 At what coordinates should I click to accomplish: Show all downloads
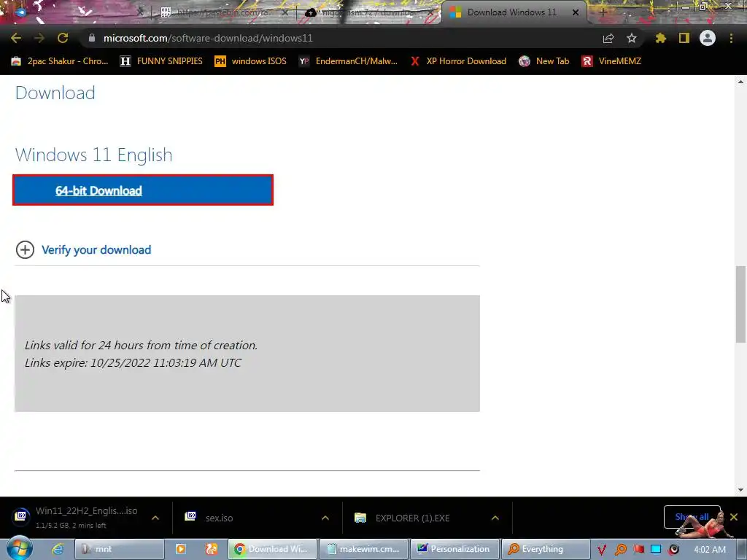(x=692, y=517)
